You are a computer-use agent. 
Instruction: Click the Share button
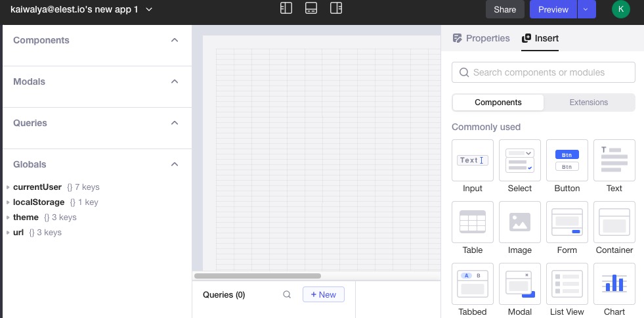(x=505, y=9)
